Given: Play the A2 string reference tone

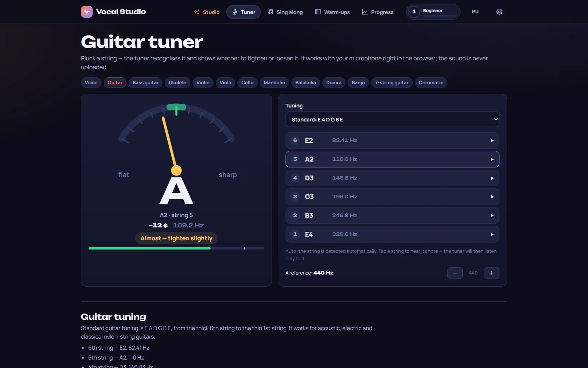Looking at the screenshot, I should (492, 159).
